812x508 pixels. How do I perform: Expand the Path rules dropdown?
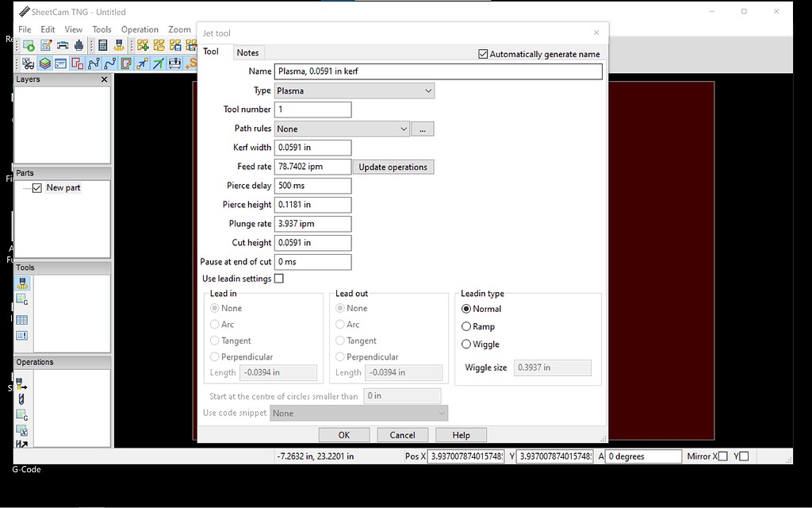(403, 129)
